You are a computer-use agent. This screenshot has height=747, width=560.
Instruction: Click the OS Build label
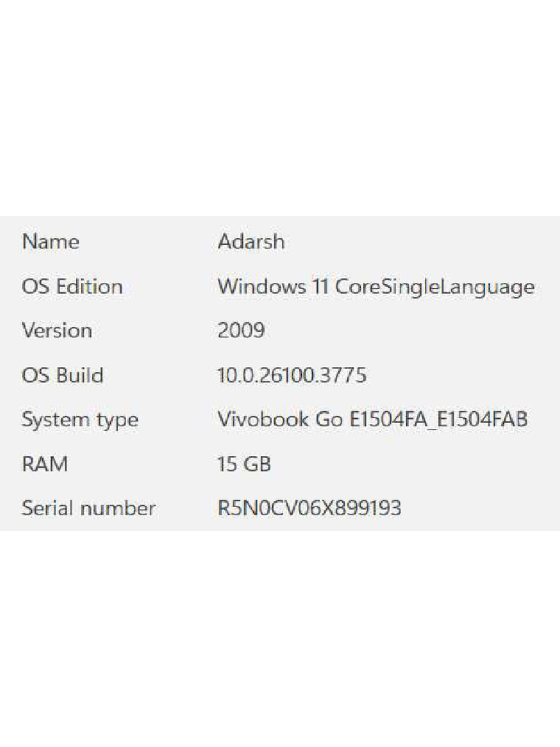click(x=62, y=375)
